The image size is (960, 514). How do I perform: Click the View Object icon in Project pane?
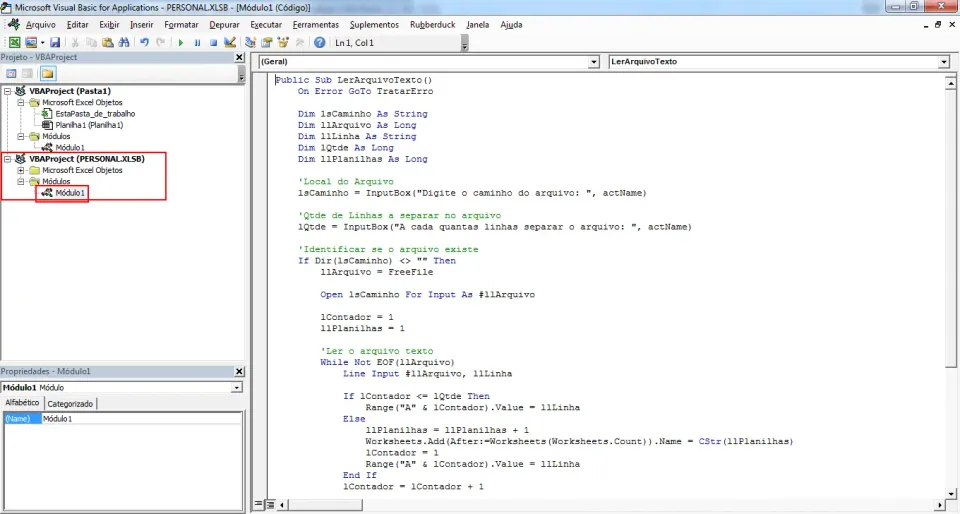[x=28, y=73]
